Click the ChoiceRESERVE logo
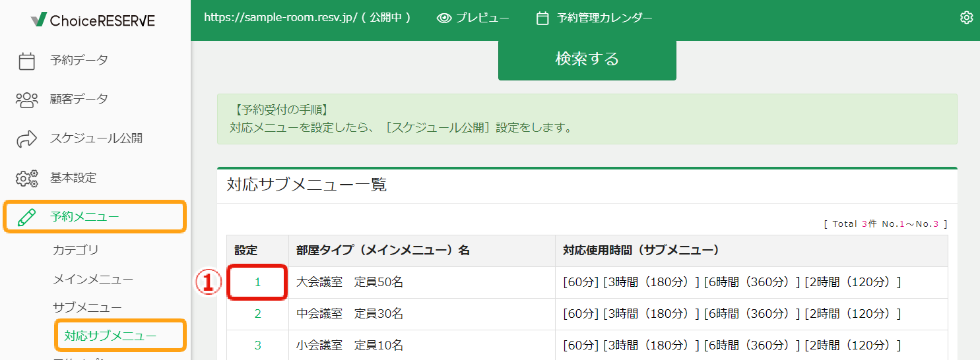 (x=93, y=20)
